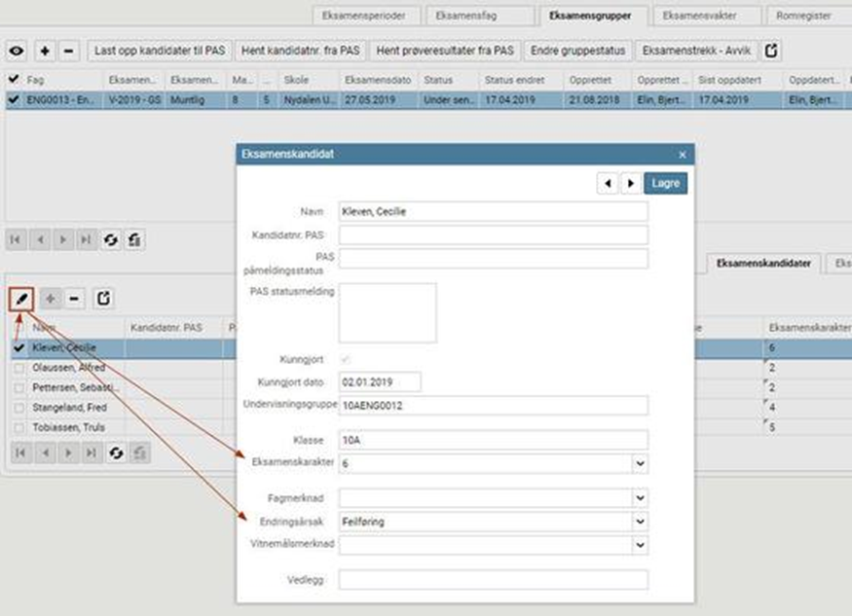Click the eye view icon in top toolbar
Screen dimensions: 852x616
pos(17,51)
